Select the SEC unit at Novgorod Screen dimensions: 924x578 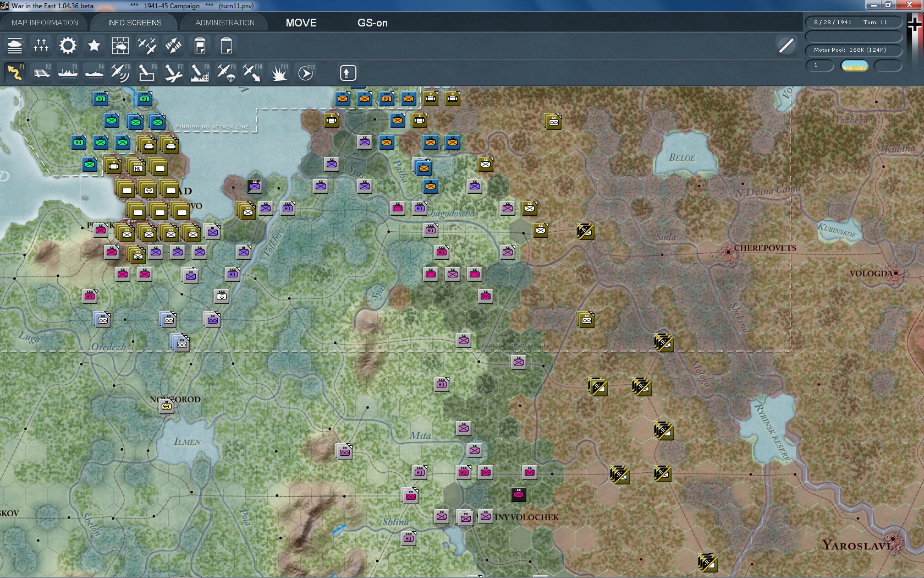[167, 407]
